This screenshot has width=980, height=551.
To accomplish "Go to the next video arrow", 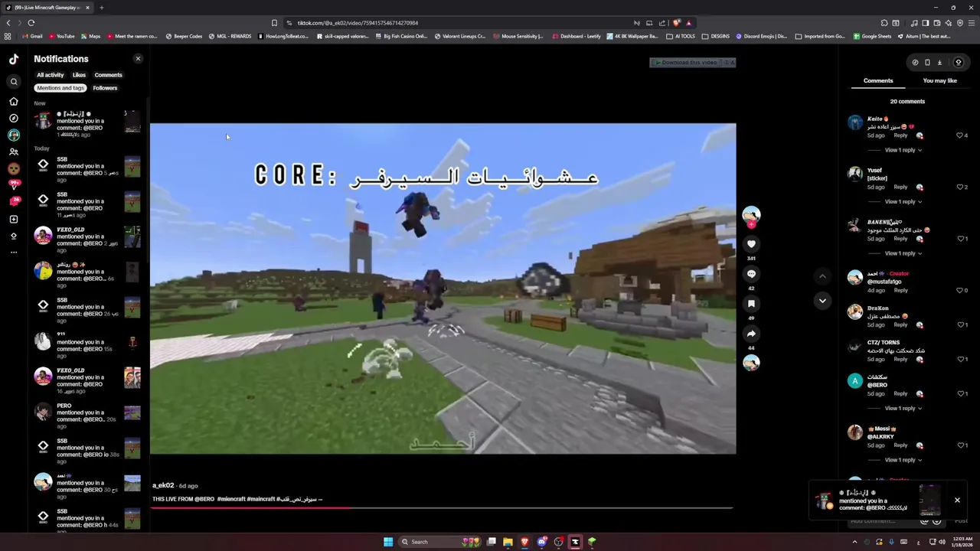I will pyautogui.click(x=822, y=301).
